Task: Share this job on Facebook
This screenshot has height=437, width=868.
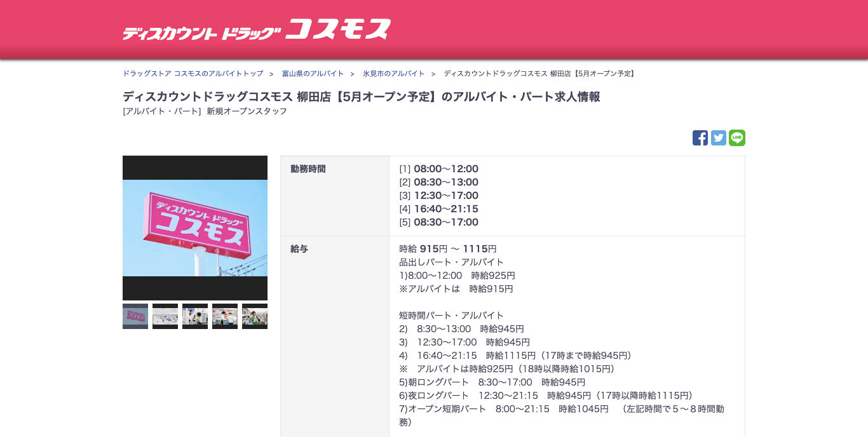Action: (700, 138)
